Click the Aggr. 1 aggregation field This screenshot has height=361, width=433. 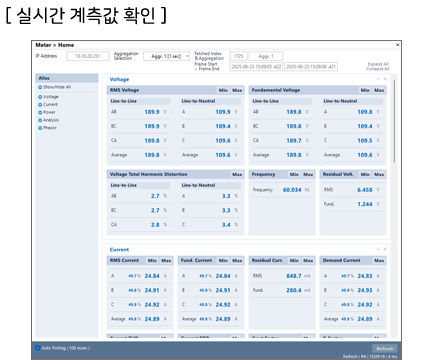[266, 56]
